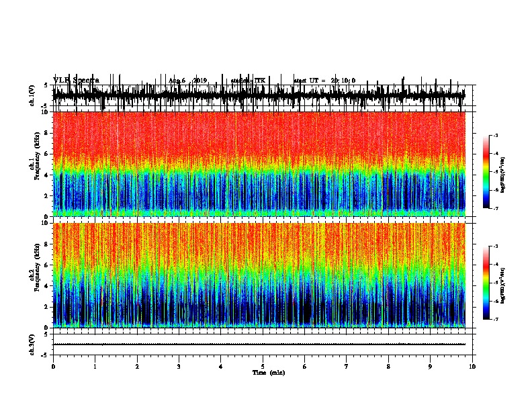Select the ch.2 colorbar "-3" tick label
The width and height of the screenshot is (532, 411).
[495, 246]
